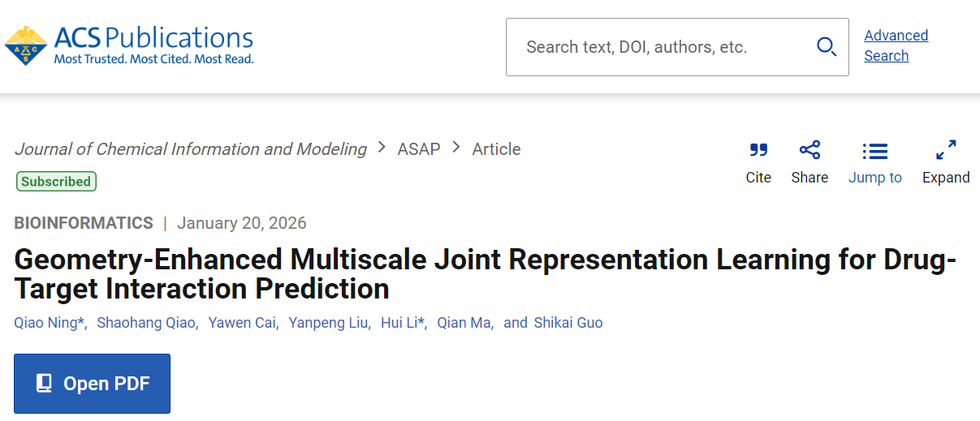Select author Qian Ma
The width and height of the screenshot is (980, 421).
[464, 323]
